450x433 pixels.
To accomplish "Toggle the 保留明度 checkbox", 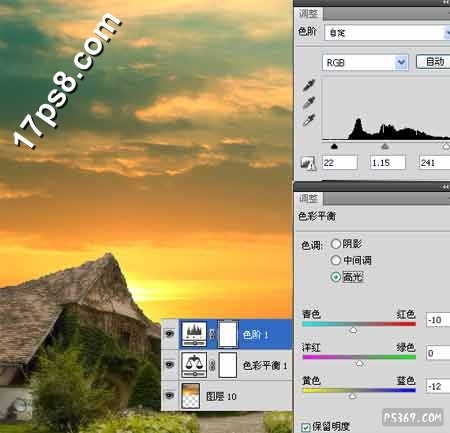I will point(305,427).
